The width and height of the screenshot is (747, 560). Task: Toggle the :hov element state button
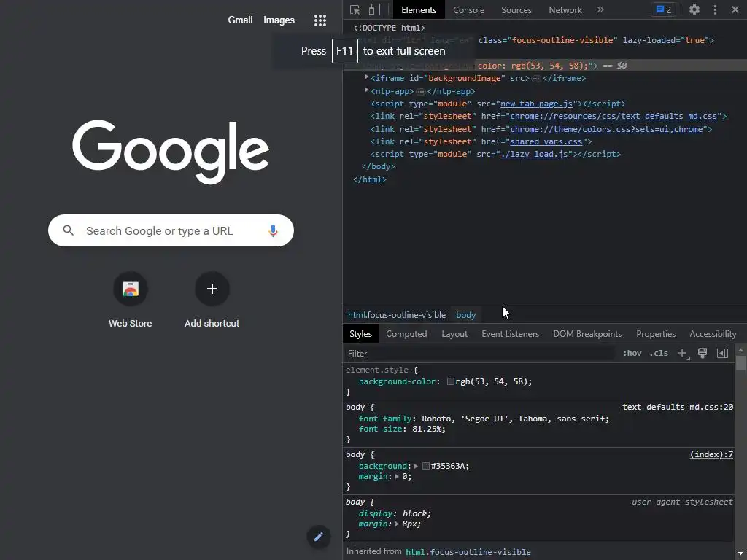point(632,353)
